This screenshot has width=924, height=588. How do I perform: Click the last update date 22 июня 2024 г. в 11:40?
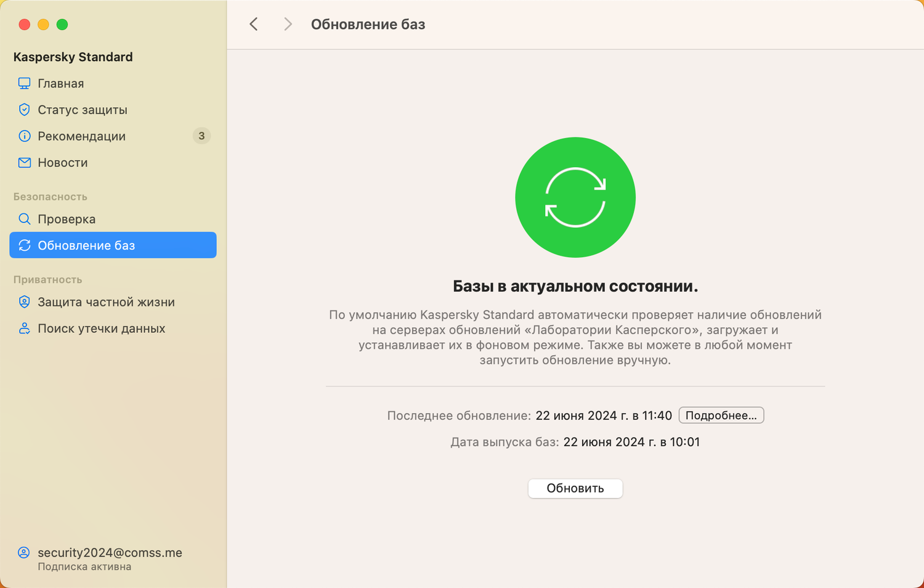[604, 415]
